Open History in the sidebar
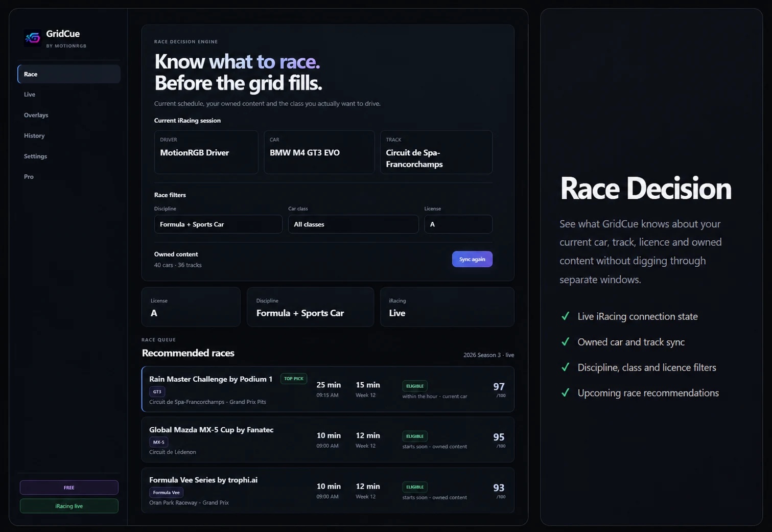This screenshot has width=772, height=532. pyautogui.click(x=34, y=135)
